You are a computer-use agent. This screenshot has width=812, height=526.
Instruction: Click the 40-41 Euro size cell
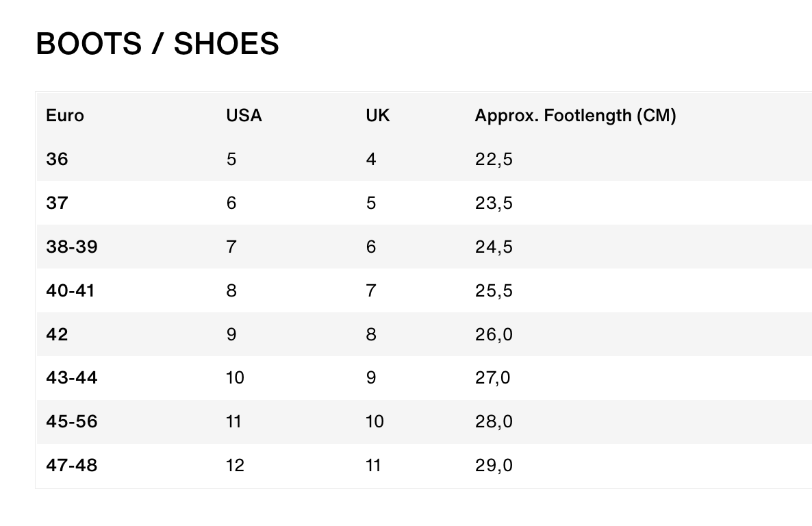pos(71,291)
